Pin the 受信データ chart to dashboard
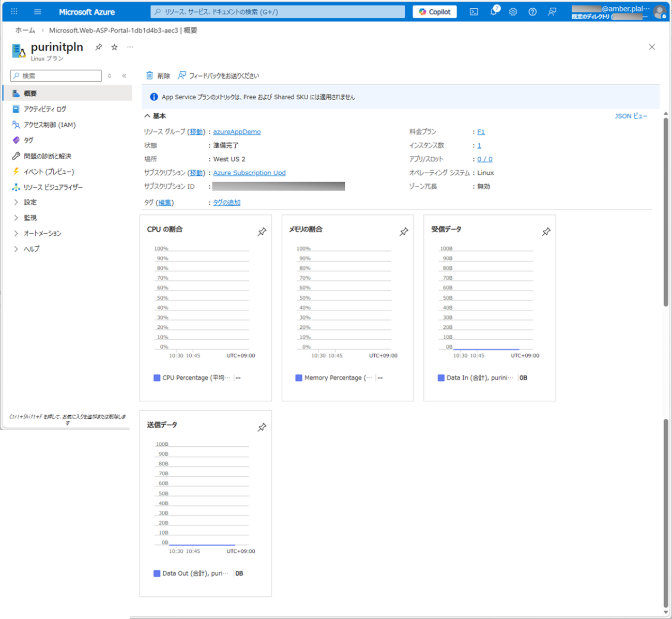The image size is (672, 619). [x=546, y=232]
